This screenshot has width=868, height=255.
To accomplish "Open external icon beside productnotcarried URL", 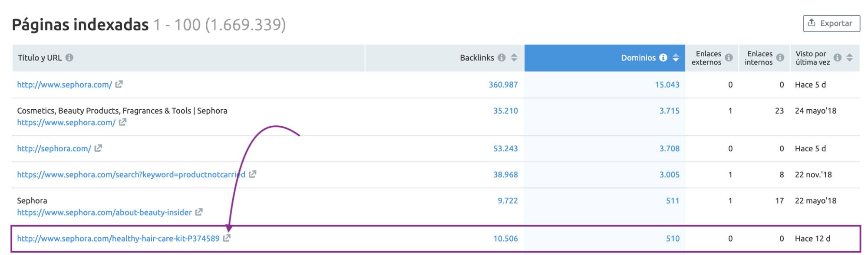I will pos(252,174).
